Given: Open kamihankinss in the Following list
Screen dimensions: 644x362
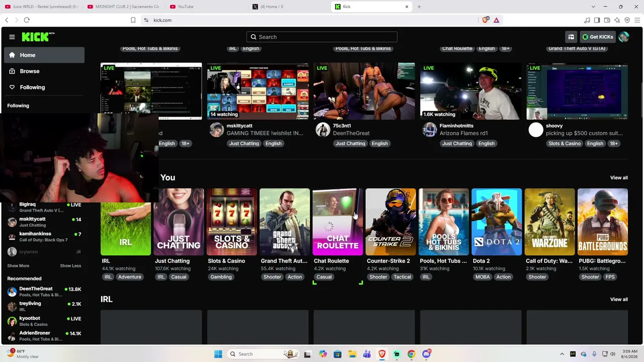Looking at the screenshot, I should tap(44, 236).
